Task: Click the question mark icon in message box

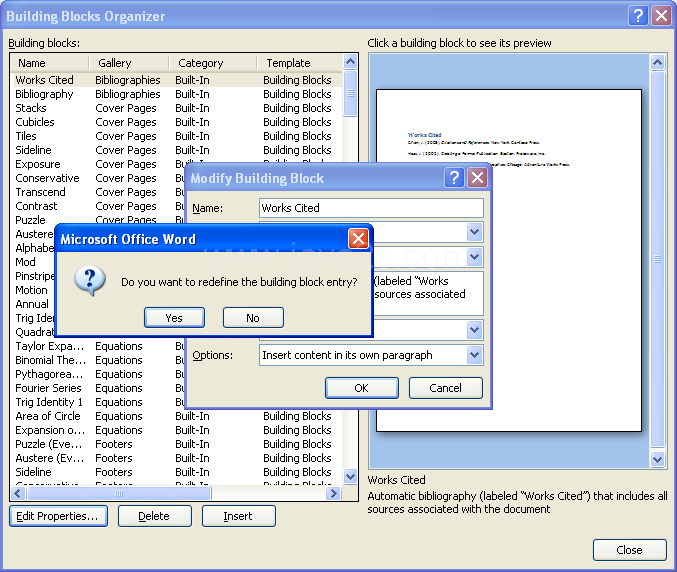Action: click(90, 280)
